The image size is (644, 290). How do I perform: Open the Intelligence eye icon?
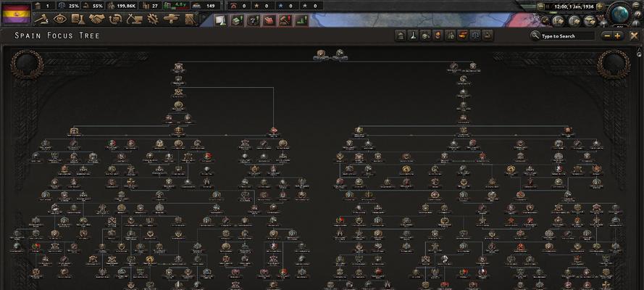coord(60,19)
